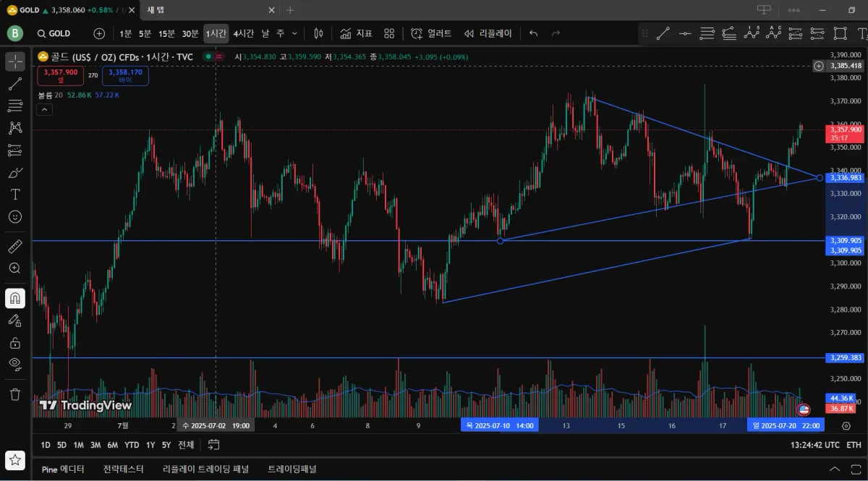Viewport: 868px width, 481px height.
Task: Switch to 1 minute (1분) interval
Action: (126, 33)
